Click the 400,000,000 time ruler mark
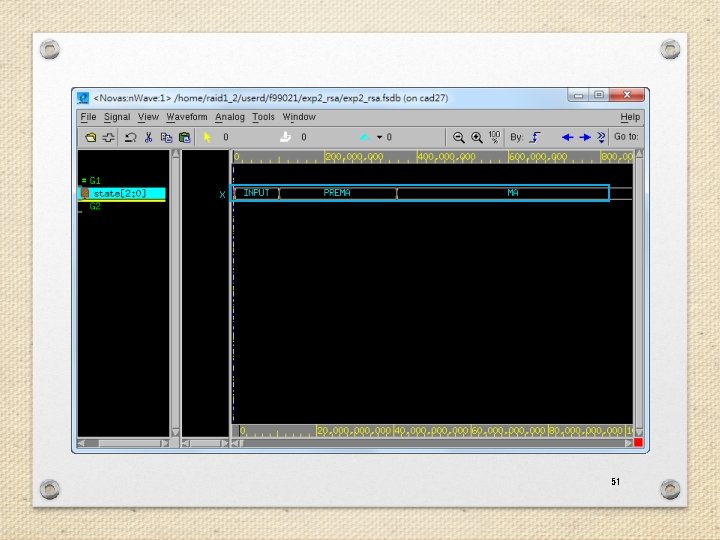The image size is (720, 540). [446, 157]
